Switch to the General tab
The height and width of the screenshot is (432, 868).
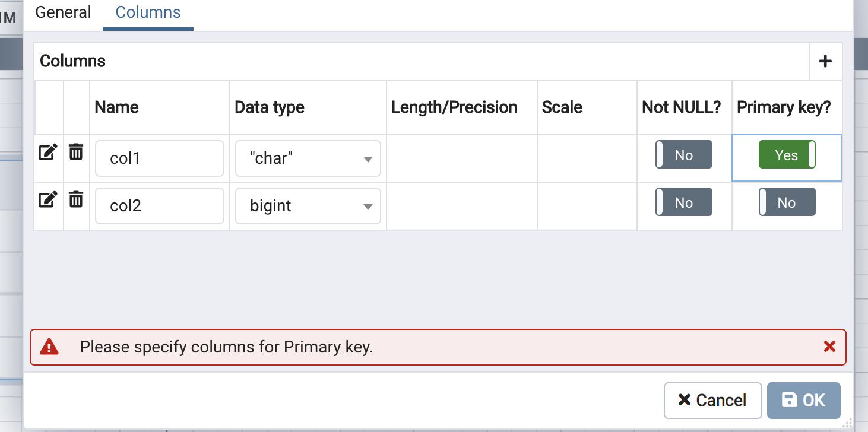click(x=63, y=12)
